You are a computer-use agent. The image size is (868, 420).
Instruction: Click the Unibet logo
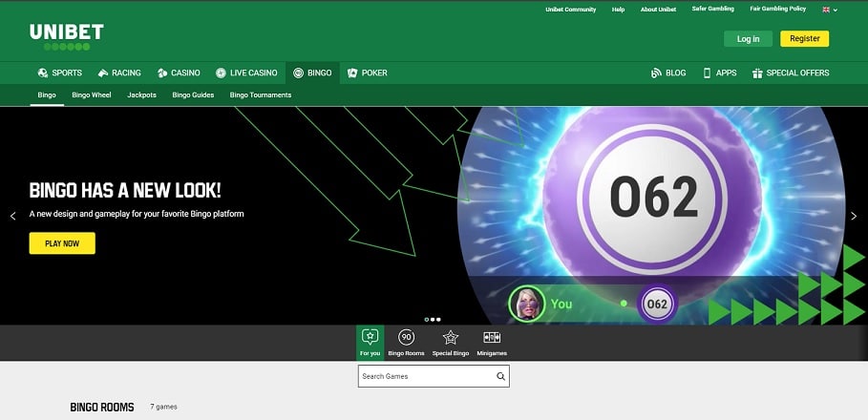point(67,36)
